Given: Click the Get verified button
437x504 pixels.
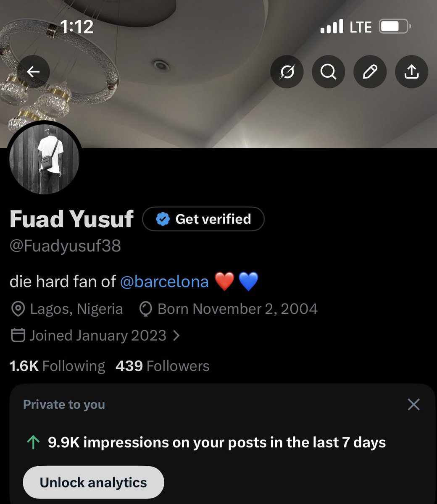Looking at the screenshot, I should coord(203,219).
